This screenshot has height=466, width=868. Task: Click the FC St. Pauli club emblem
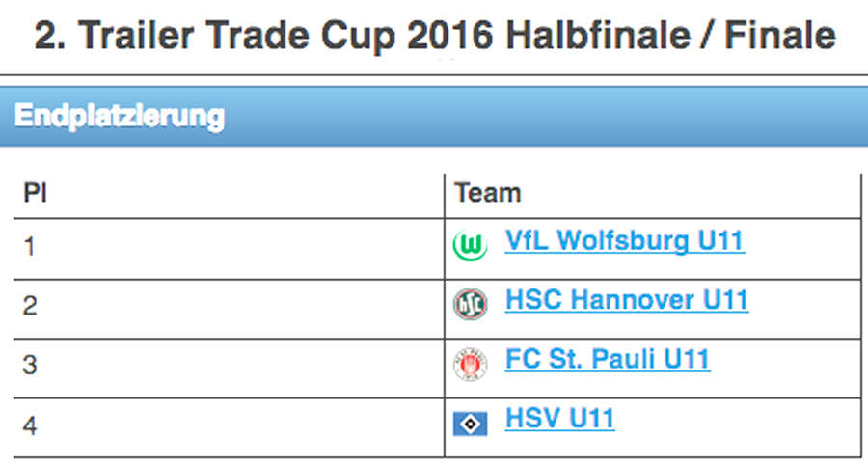pyautogui.click(x=470, y=364)
